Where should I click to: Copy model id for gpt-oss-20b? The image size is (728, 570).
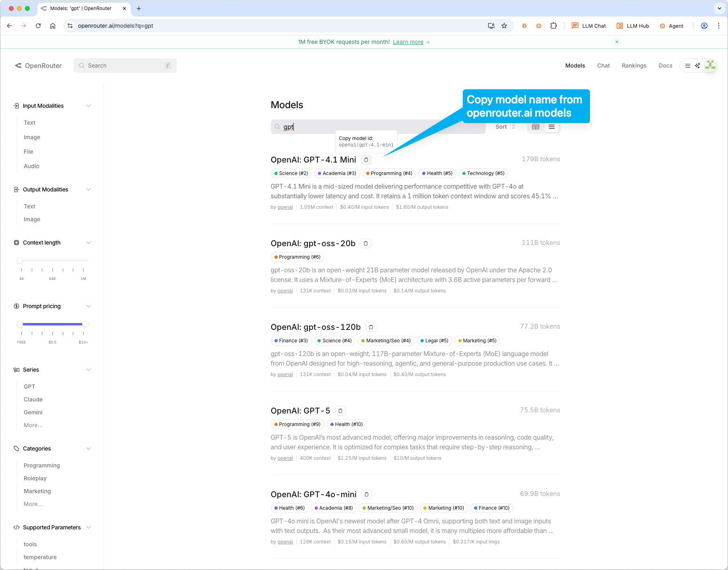(365, 243)
